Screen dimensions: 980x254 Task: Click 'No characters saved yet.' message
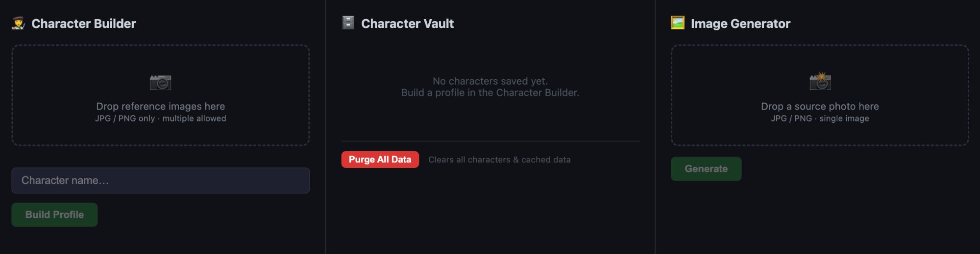click(x=490, y=81)
